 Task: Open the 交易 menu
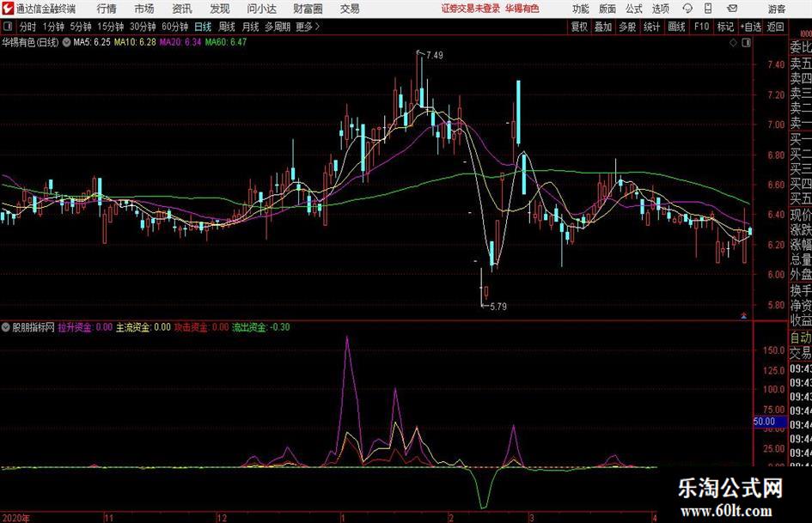pyautogui.click(x=350, y=9)
